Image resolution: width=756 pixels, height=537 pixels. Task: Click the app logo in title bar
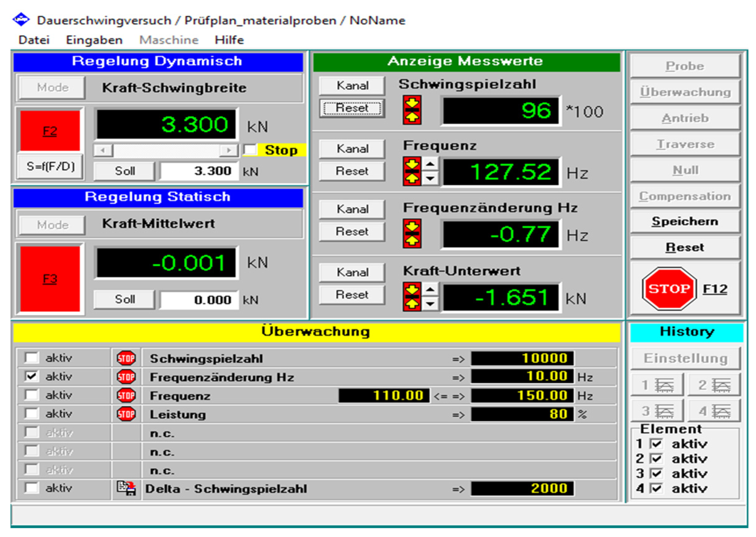(x=21, y=20)
